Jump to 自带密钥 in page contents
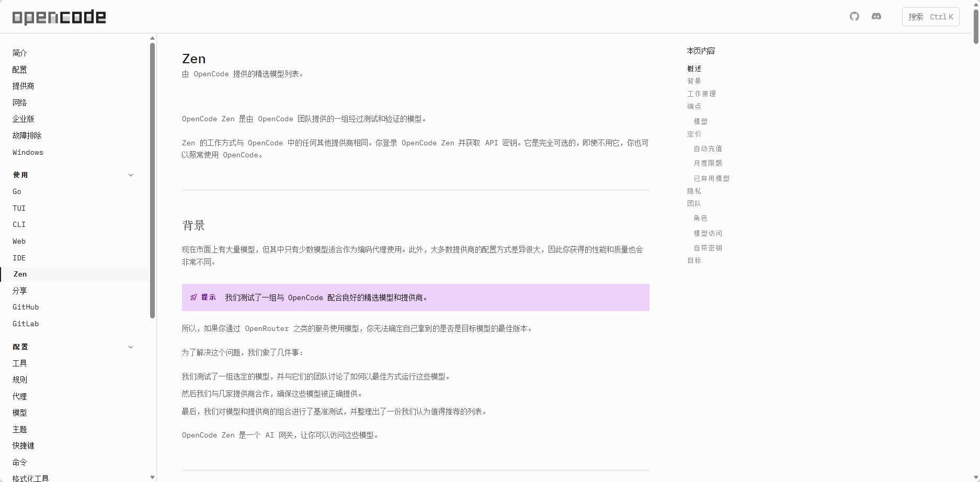 click(708, 248)
